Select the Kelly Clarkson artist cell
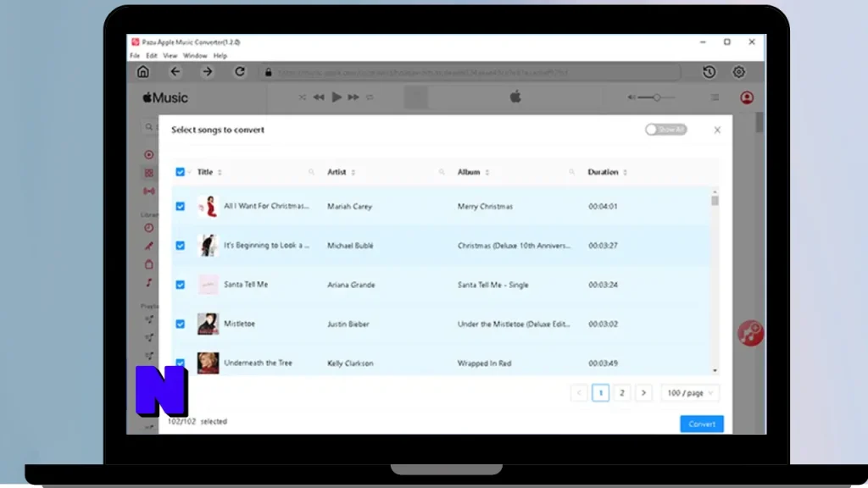This screenshot has height=488, width=868. coord(350,363)
